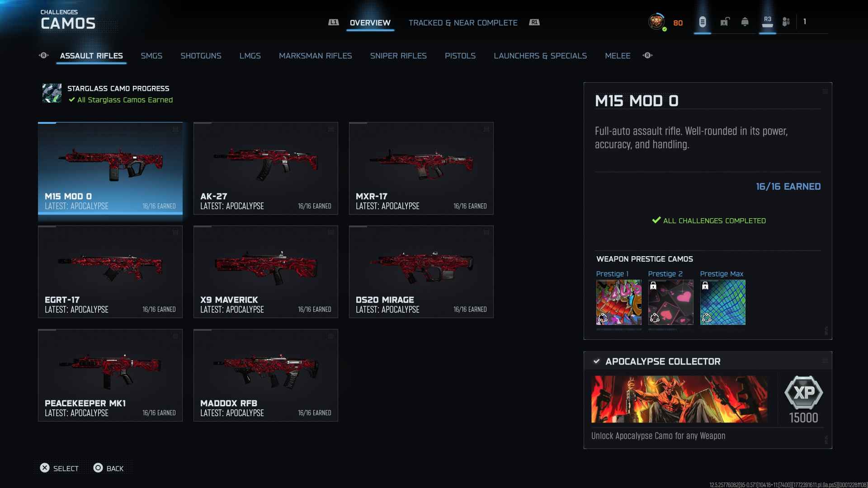The width and height of the screenshot is (868, 488).
Task: Switch to the SMGs category tab
Action: (151, 56)
